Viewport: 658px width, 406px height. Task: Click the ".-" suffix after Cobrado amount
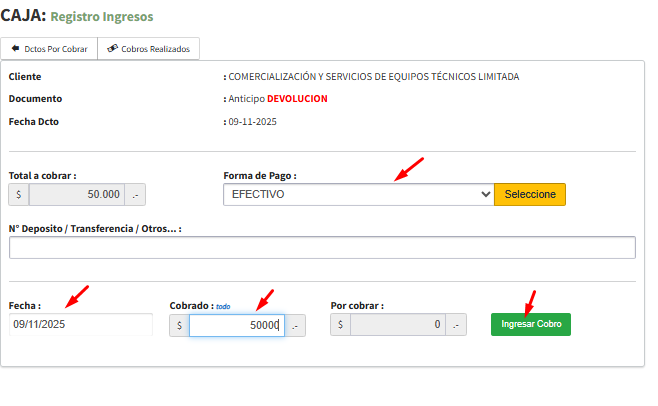[x=295, y=325]
